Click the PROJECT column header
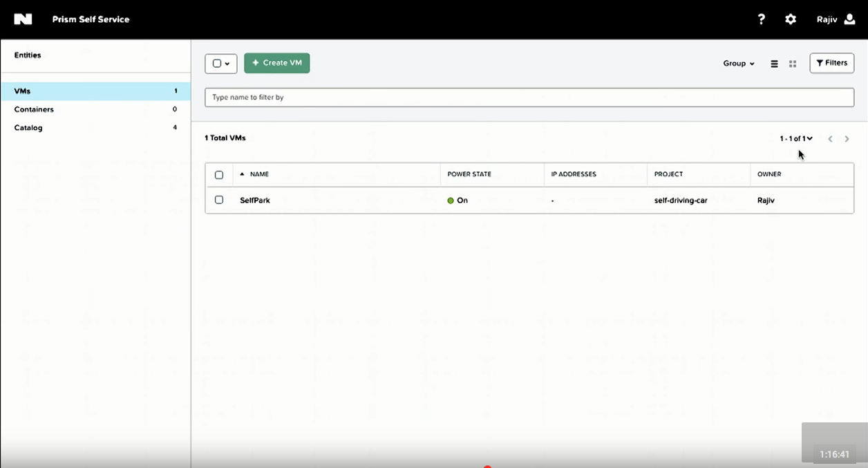This screenshot has height=468, width=868. (668, 174)
